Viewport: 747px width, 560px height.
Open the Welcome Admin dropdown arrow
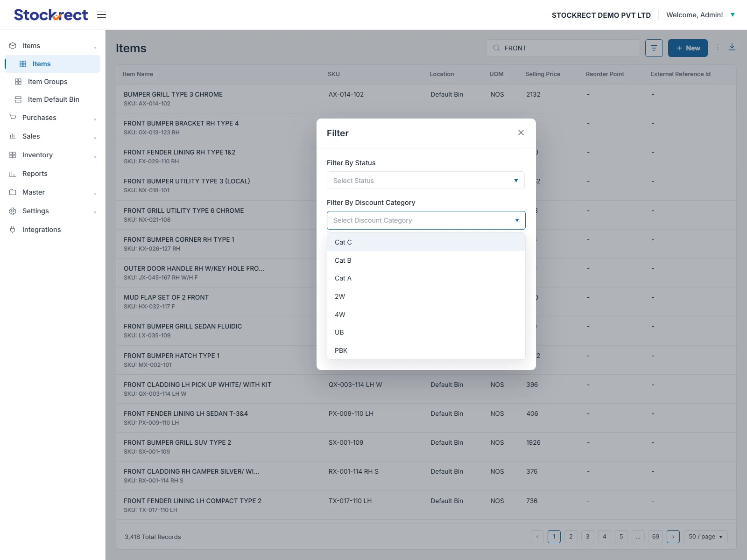coord(733,15)
